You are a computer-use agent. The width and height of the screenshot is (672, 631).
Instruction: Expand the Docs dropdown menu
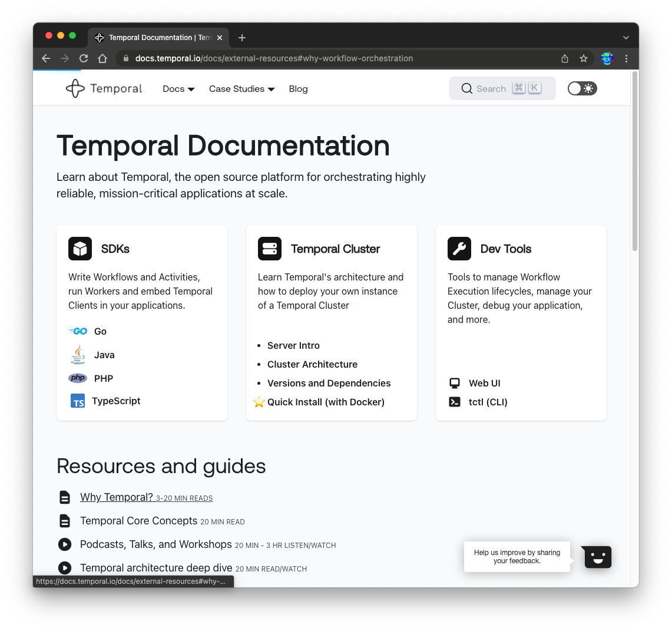(178, 89)
